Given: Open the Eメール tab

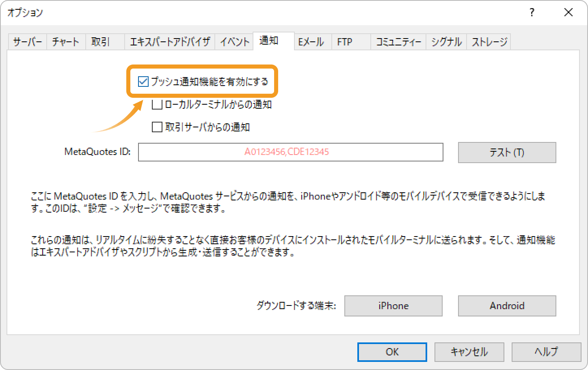Looking at the screenshot, I should click(x=312, y=42).
